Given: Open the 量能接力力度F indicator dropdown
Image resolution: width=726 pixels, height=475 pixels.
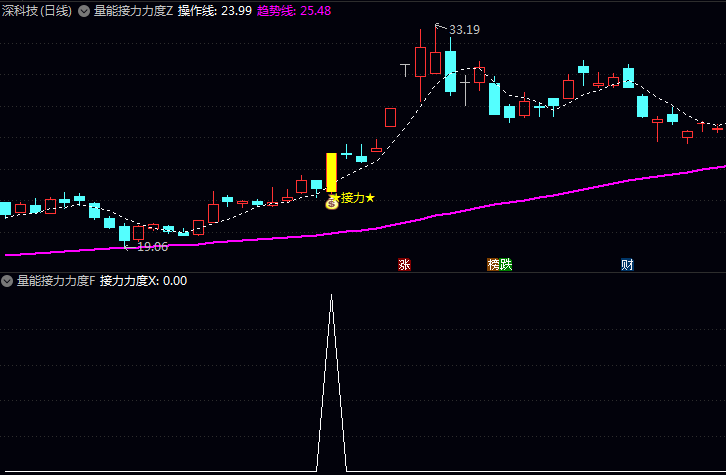Looking at the screenshot, I should point(7,281).
